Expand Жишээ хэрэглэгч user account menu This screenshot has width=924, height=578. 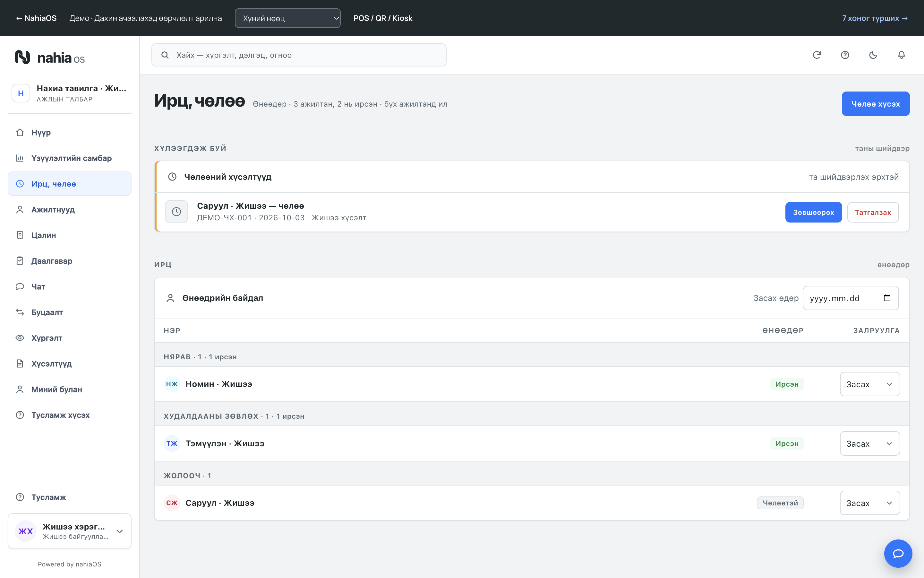[70, 531]
